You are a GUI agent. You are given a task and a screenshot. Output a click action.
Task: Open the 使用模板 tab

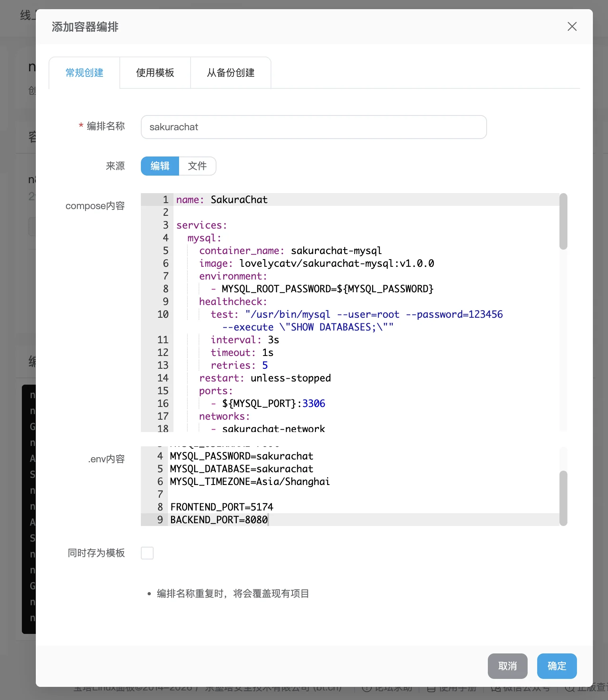(155, 73)
